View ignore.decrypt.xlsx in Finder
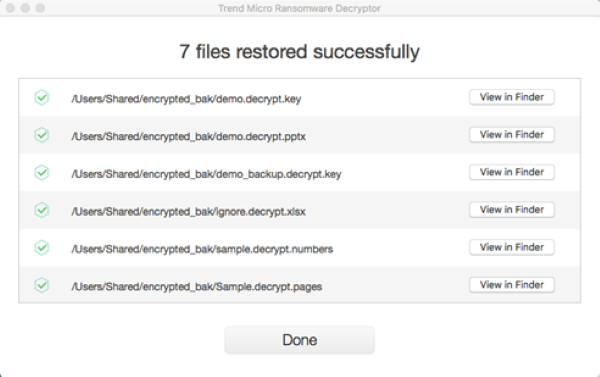 pos(512,210)
